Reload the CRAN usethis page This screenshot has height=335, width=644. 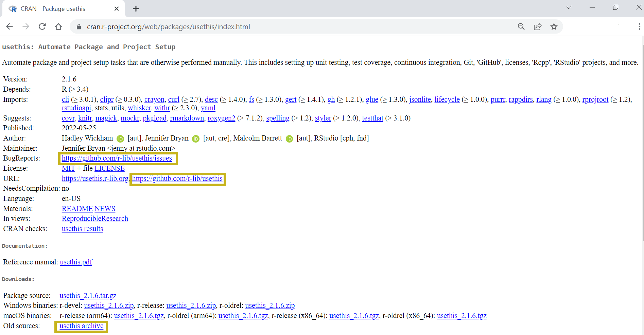42,26
